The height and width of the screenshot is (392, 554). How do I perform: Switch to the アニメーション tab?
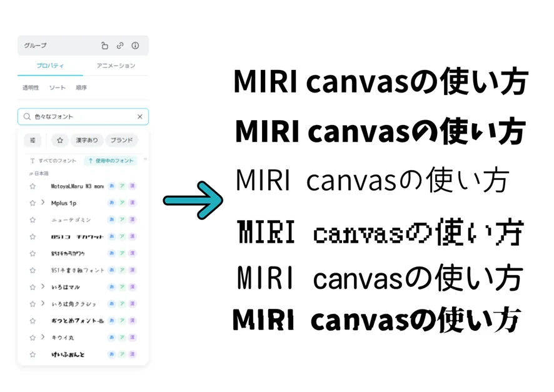116,66
